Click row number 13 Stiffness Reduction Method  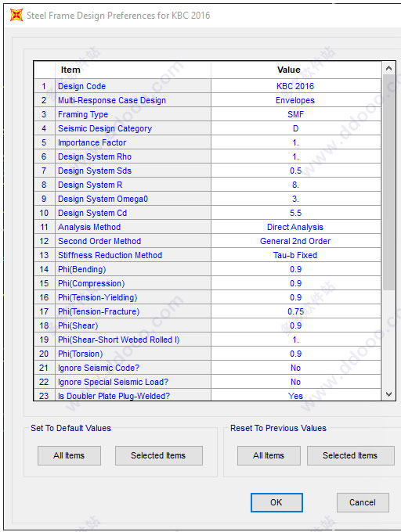(44, 255)
